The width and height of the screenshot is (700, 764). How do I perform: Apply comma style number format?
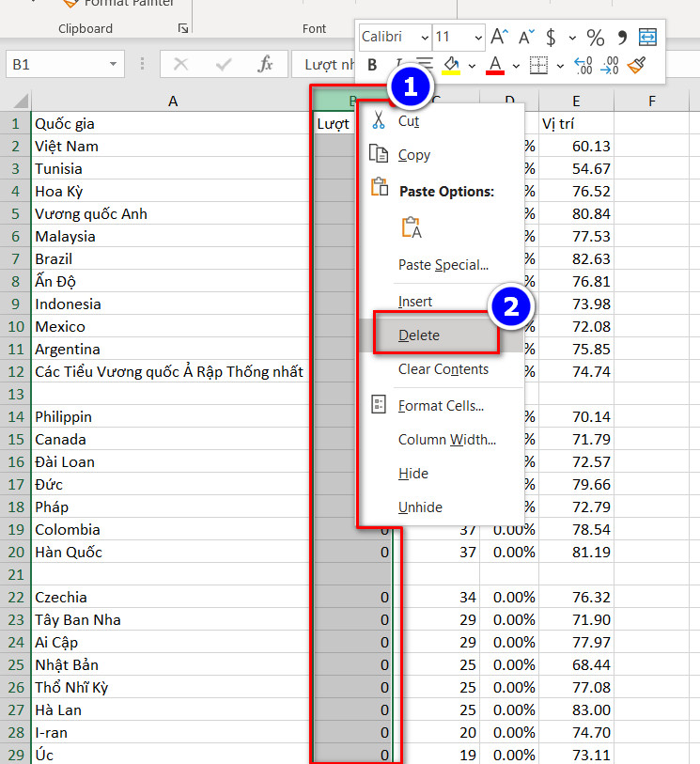tap(622, 38)
